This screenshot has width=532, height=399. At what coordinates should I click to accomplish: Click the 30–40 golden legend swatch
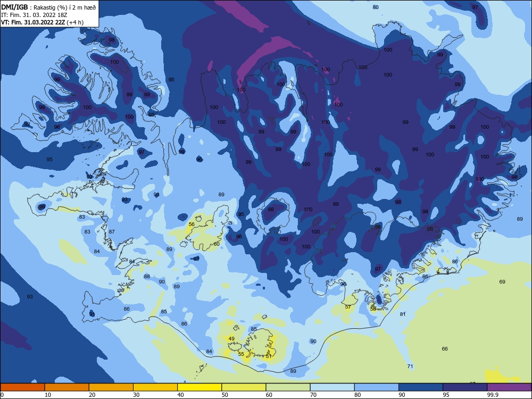click(x=155, y=387)
